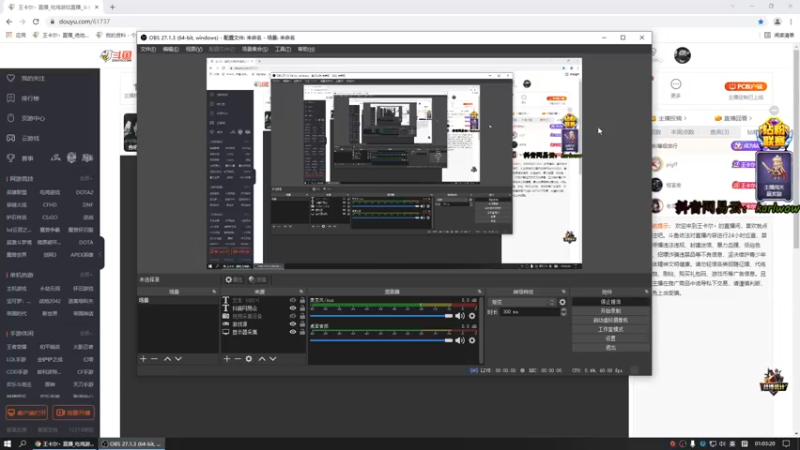The image size is (800, 450).
Task: Toggle visibility of second text source
Action: pos(293,308)
